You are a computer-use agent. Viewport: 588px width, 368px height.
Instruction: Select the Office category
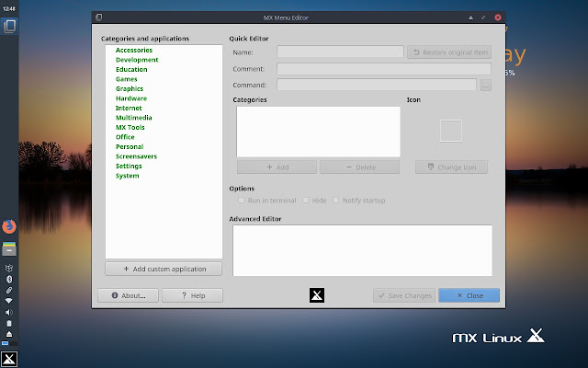[125, 137]
